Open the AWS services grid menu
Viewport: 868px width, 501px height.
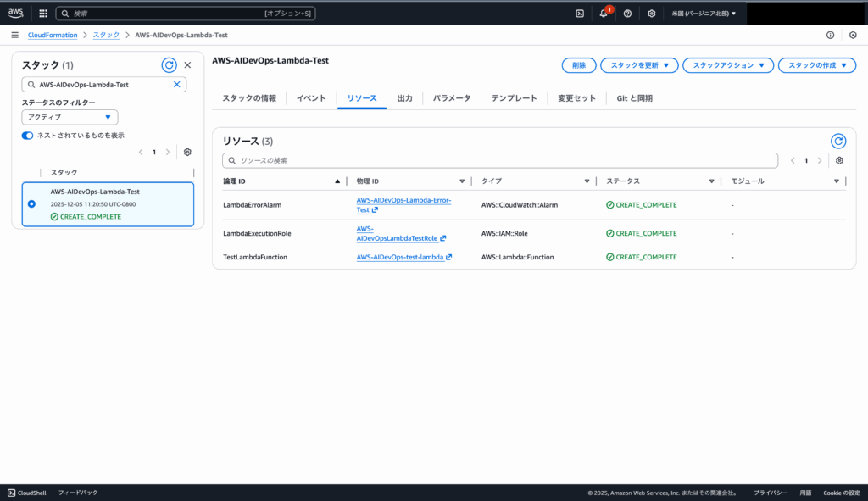click(x=43, y=14)
